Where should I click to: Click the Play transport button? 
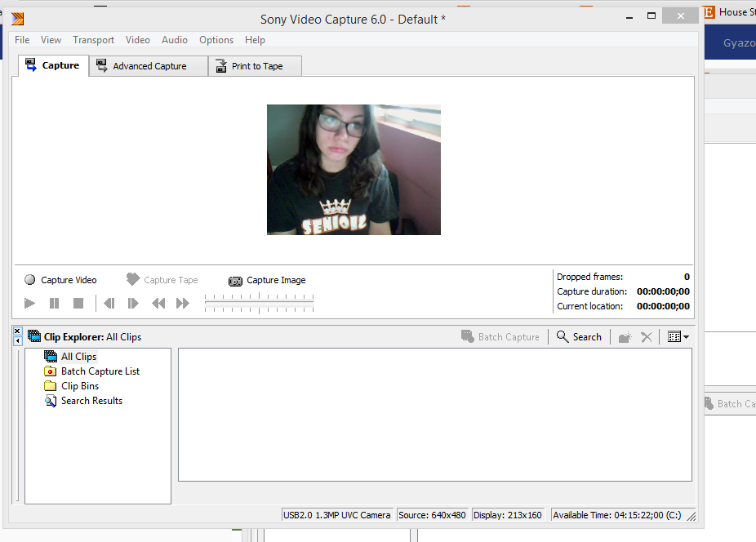point(29,304)
